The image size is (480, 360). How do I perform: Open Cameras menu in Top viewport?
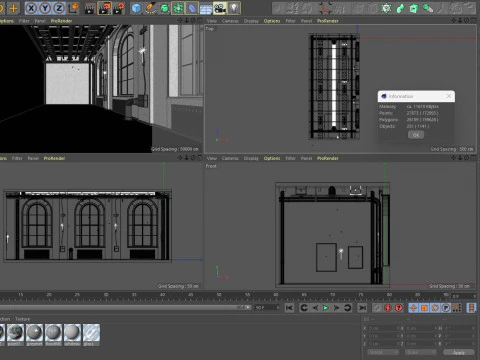coord(230,21)
